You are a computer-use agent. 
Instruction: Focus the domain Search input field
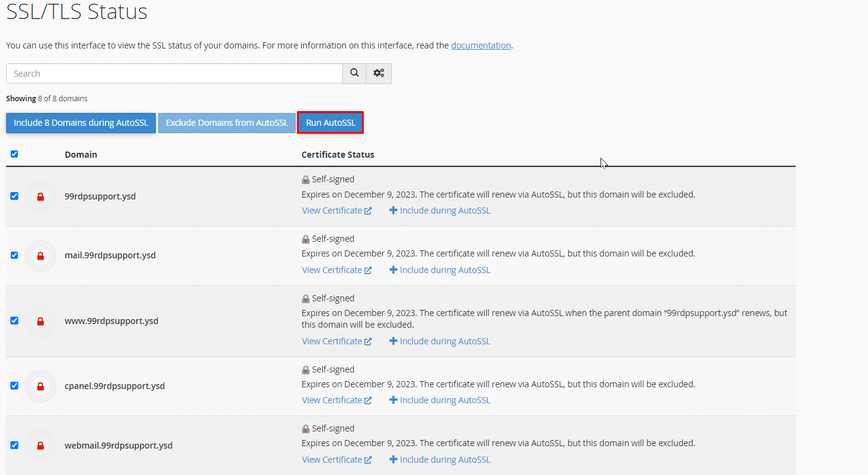(174, 74)
